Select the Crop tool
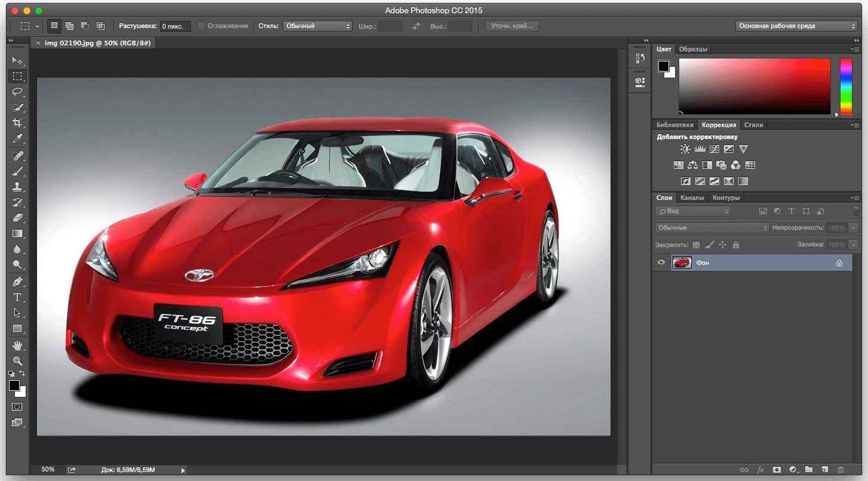This screenshot has width=868, height=481. click(x=17, y=123)
